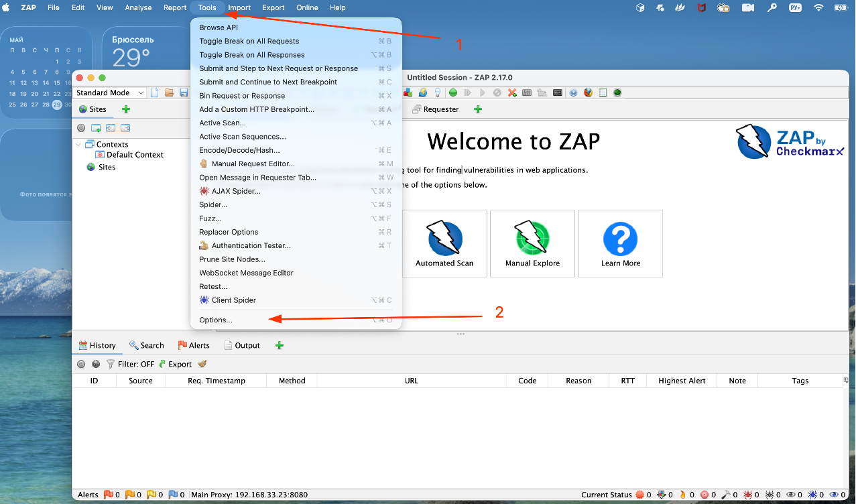Viewport: 856px width, 504px height.
Task: Click the drop request circle-slash icon
Action: click(497, 92)
